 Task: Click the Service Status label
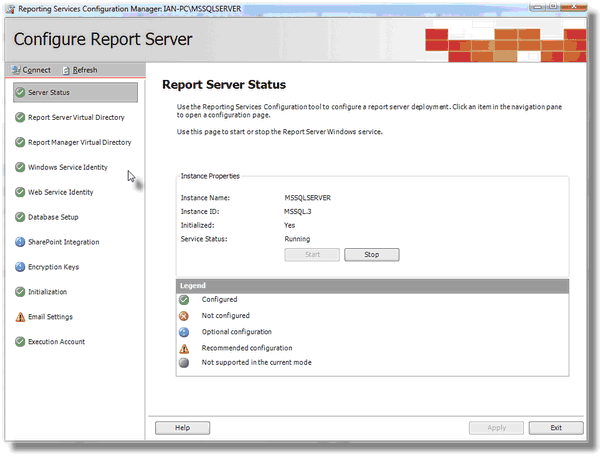[x=204, y=239]
